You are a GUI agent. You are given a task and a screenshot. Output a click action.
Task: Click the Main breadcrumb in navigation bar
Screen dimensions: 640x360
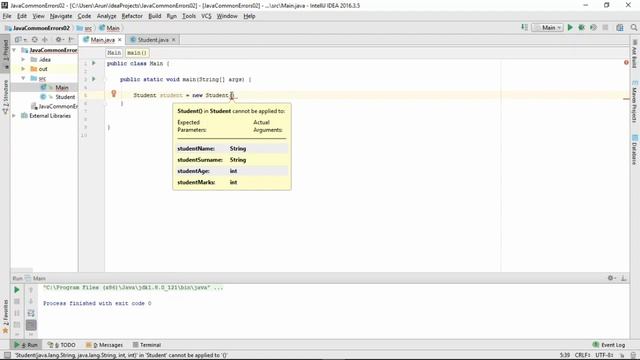tap(109, 28)
